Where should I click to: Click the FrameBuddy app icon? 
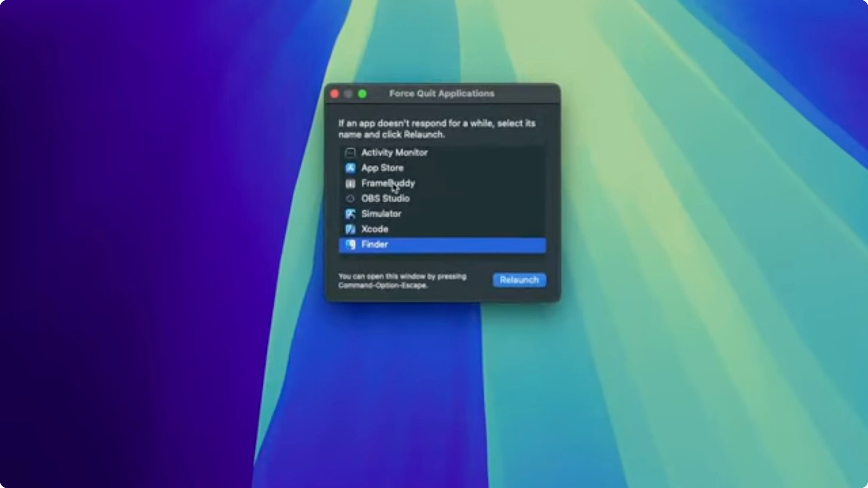point(350,183)
